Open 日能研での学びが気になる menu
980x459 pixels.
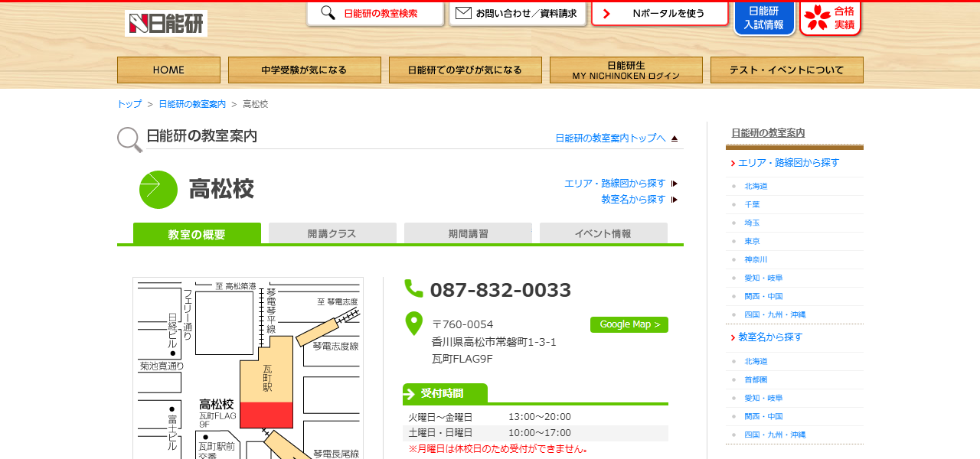[x=465, y=70]
